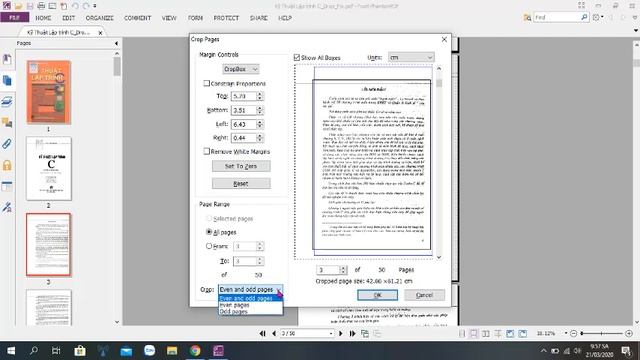
Task: Click Cancel in Crop Pages dialog
Action: coord(424,295)
